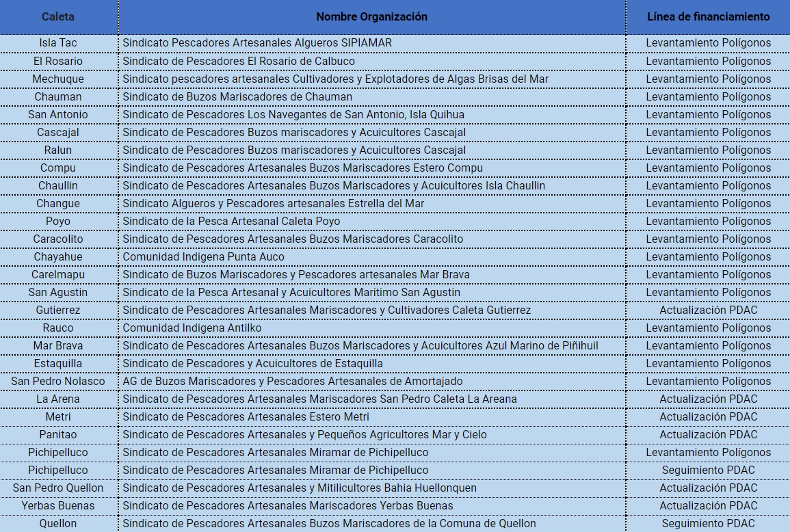Select Actualización PDAC in the Gutierrez row
This screenshot has width=790, height=532.
[708, 310]
